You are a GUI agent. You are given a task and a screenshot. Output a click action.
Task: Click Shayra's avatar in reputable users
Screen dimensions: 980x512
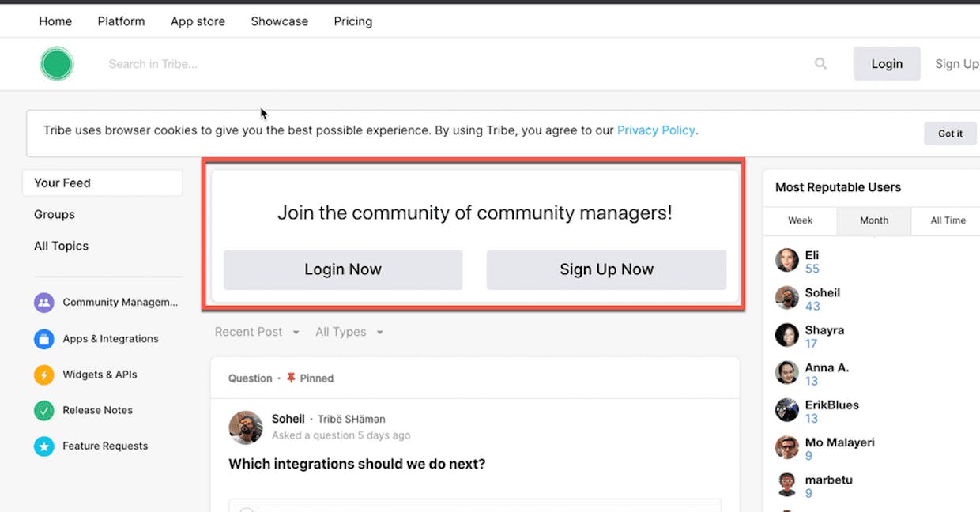tap(787, 335)
